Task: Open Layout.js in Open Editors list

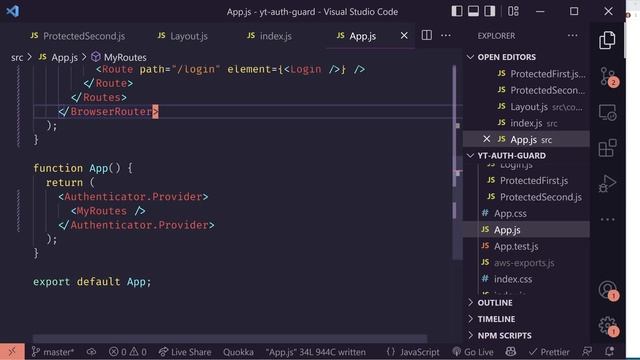Action: 540,107
